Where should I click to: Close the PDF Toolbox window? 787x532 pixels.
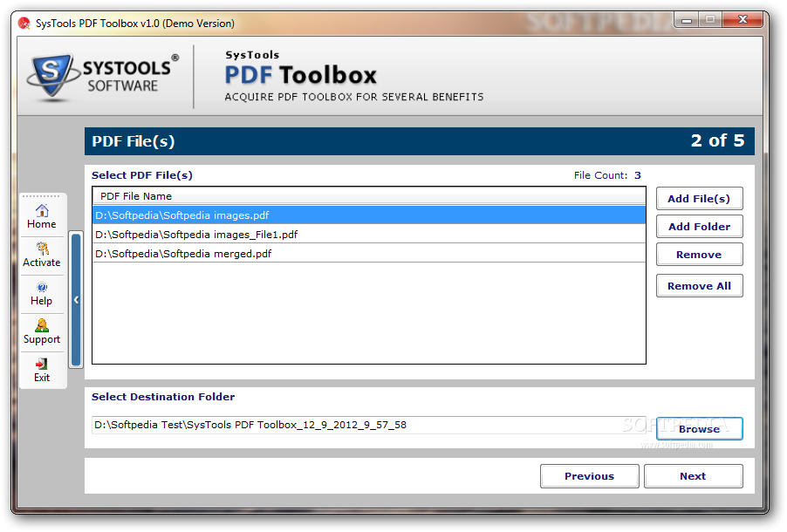[x=743, y=20]
